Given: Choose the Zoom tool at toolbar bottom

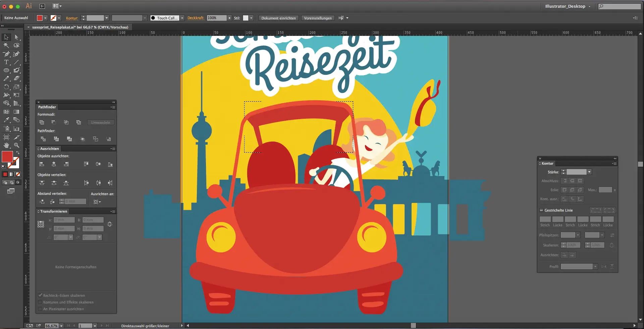Looking at the screenshot, I should [x=17, y=146].
